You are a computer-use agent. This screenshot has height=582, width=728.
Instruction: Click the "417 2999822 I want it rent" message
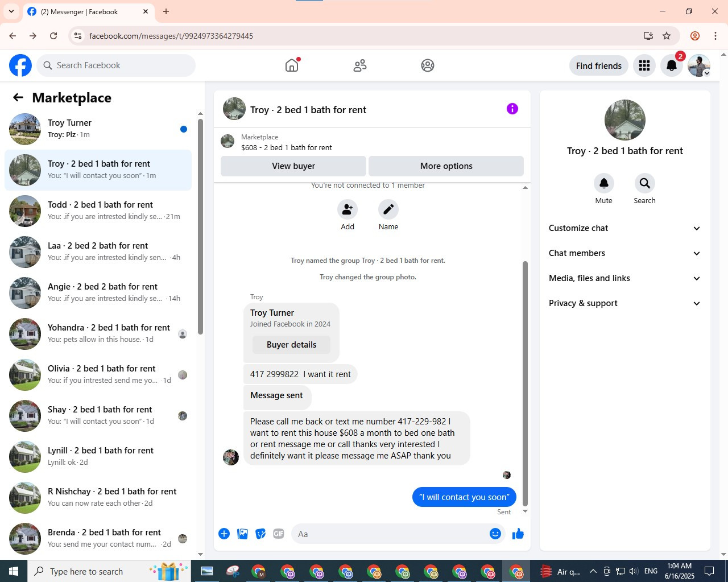(x=300, y=374)
